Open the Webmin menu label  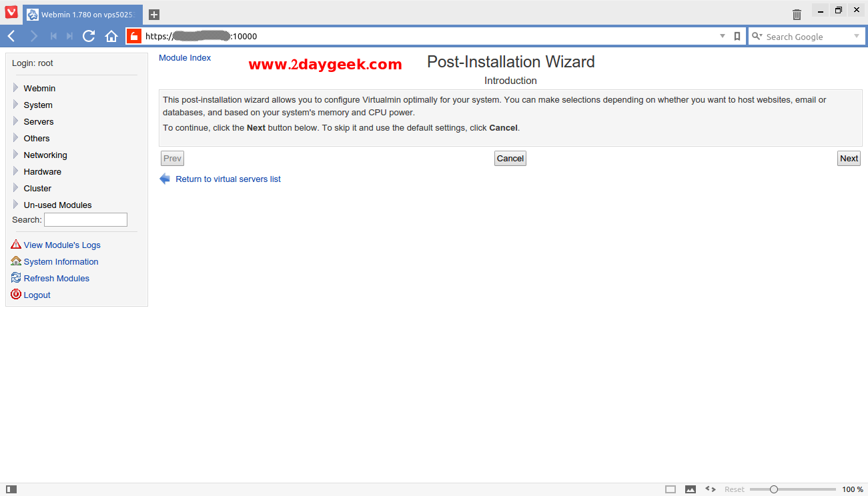tap(39, 88)
